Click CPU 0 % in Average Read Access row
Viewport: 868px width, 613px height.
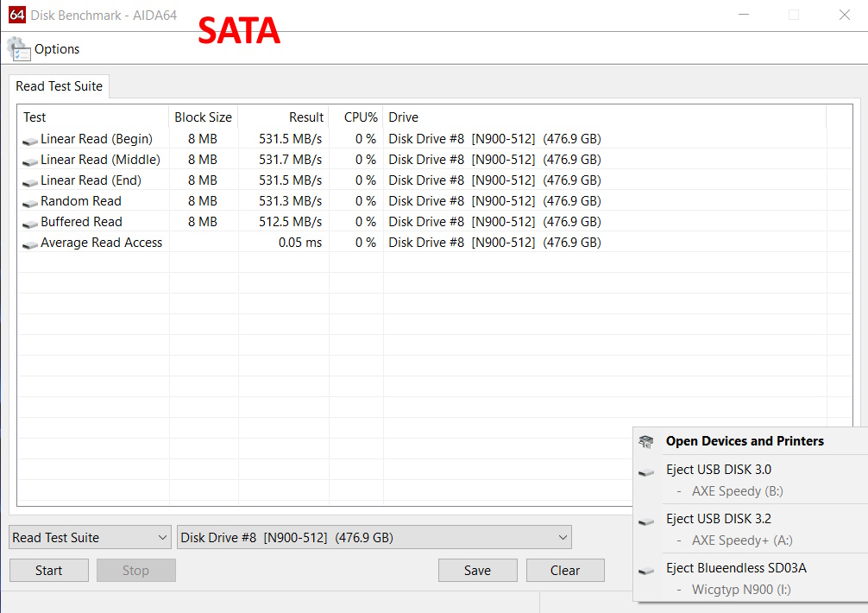365,243
